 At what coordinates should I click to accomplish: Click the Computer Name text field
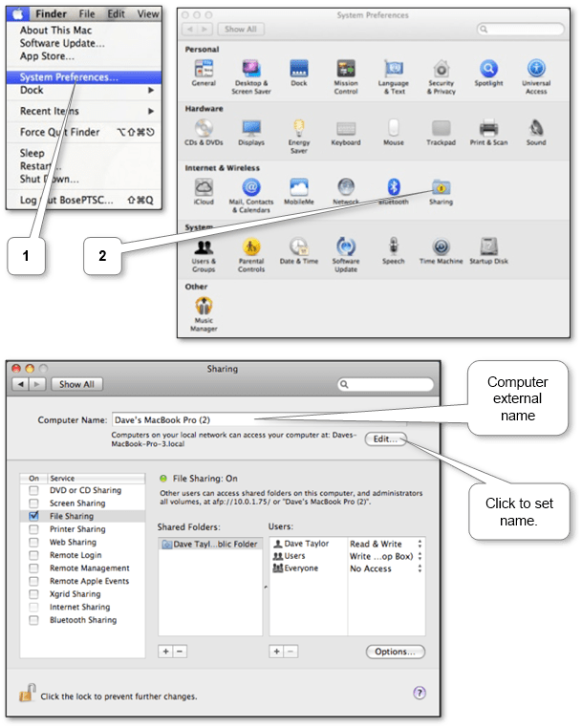[x=259, y=420]
